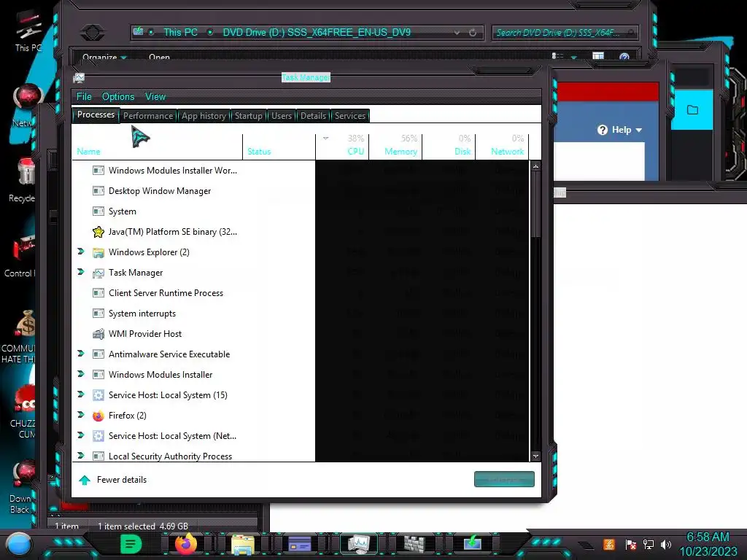The image size is (747, 560).
Task: Open the Help dropdown in background window
Action: [x=620, y=130]
